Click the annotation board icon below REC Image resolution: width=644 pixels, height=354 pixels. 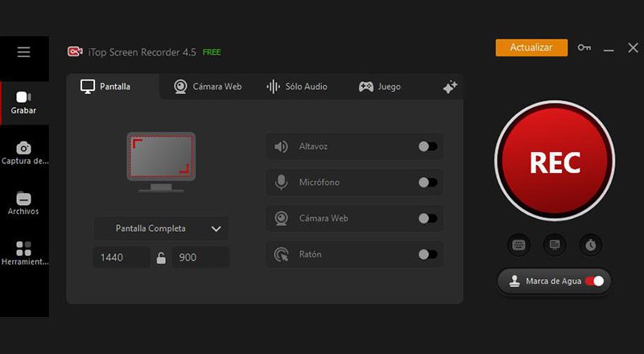click(555, 245)
